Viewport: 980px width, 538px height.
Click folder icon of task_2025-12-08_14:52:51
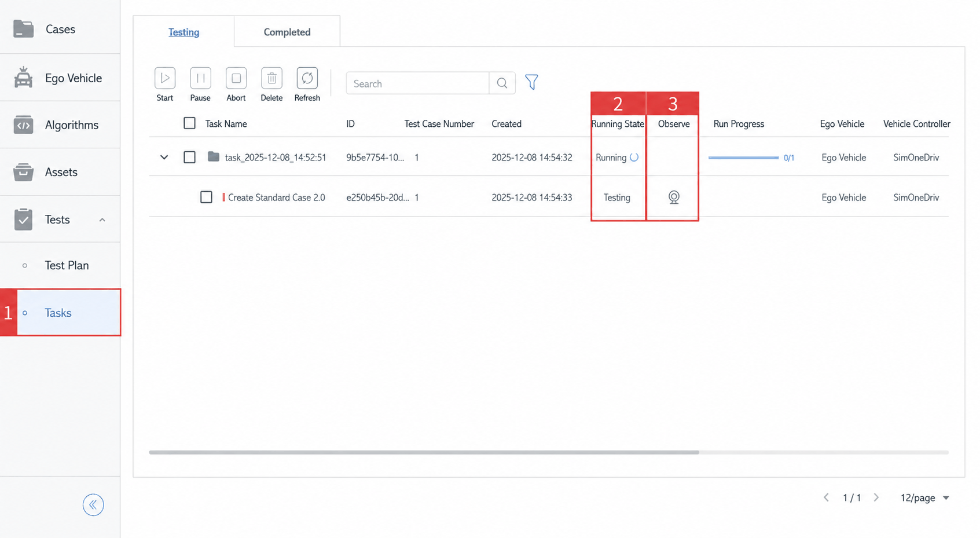pos(214,157)
